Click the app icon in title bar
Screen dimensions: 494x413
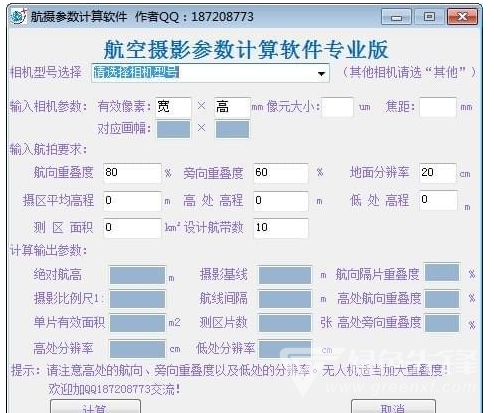(x=18, y=16)
